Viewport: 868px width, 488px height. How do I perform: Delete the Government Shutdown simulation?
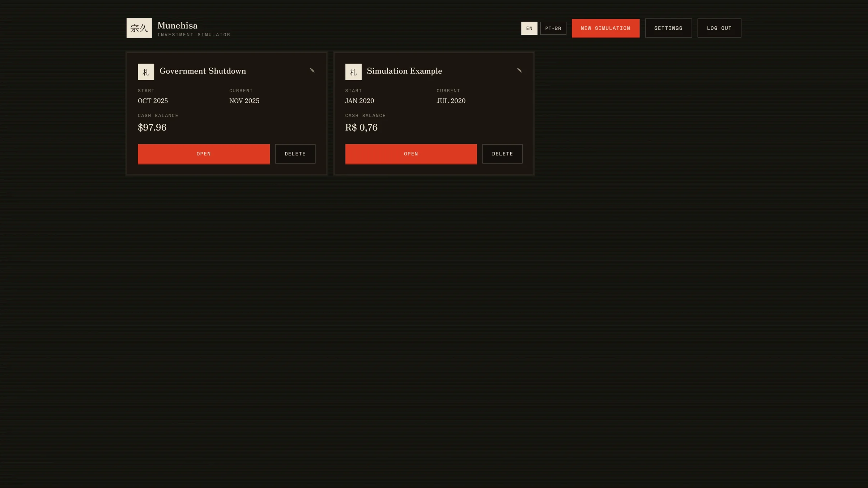[295, 154]
